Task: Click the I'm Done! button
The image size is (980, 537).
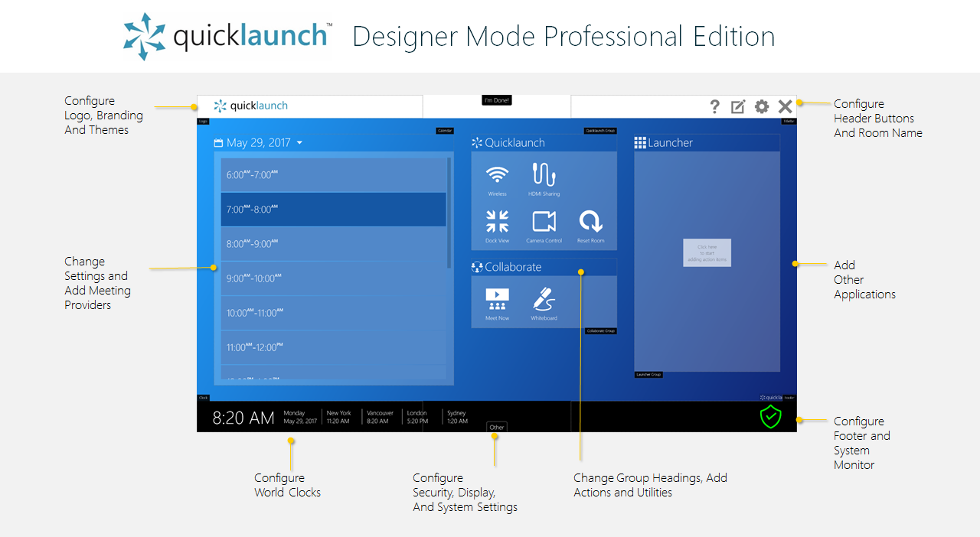Action: pos(496,100)
